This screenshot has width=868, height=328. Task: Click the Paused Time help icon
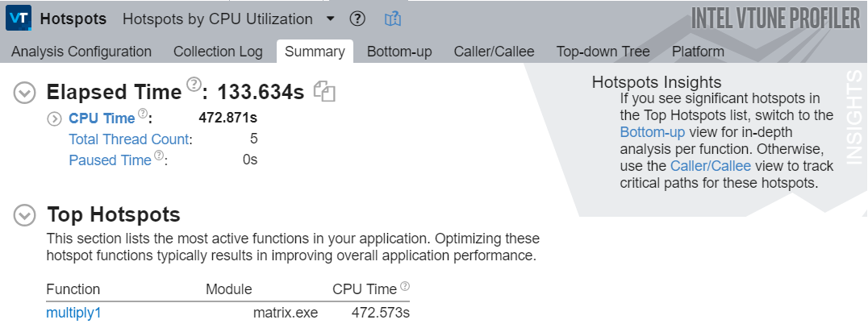coord(159,156)
